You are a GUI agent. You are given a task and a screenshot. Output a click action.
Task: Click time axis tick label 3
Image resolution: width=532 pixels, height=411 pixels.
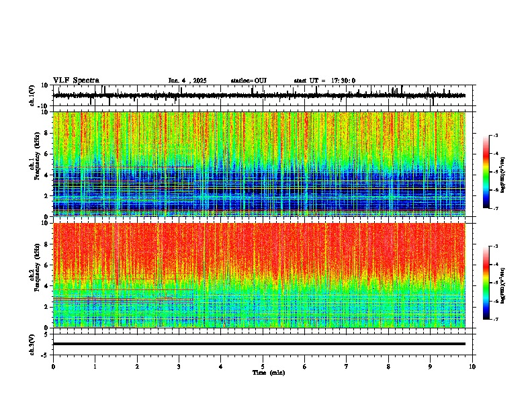coord(179,367)
